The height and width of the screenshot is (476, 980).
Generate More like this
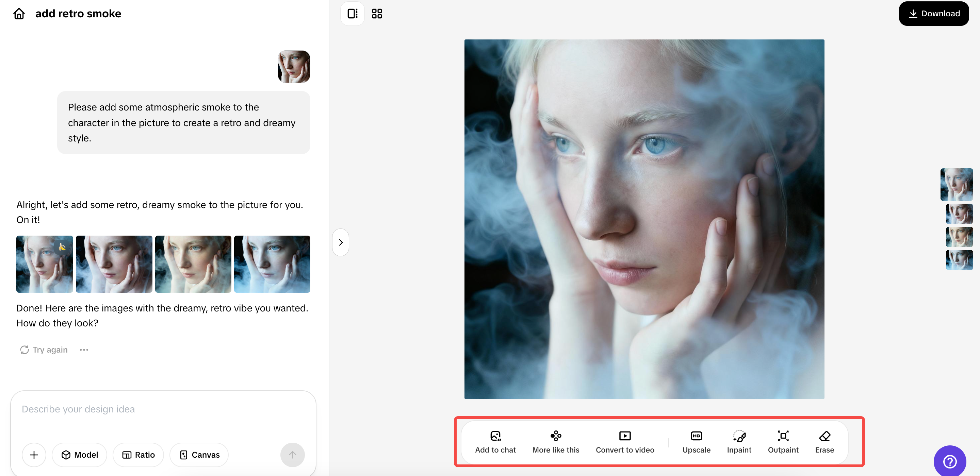pos(555,441)
